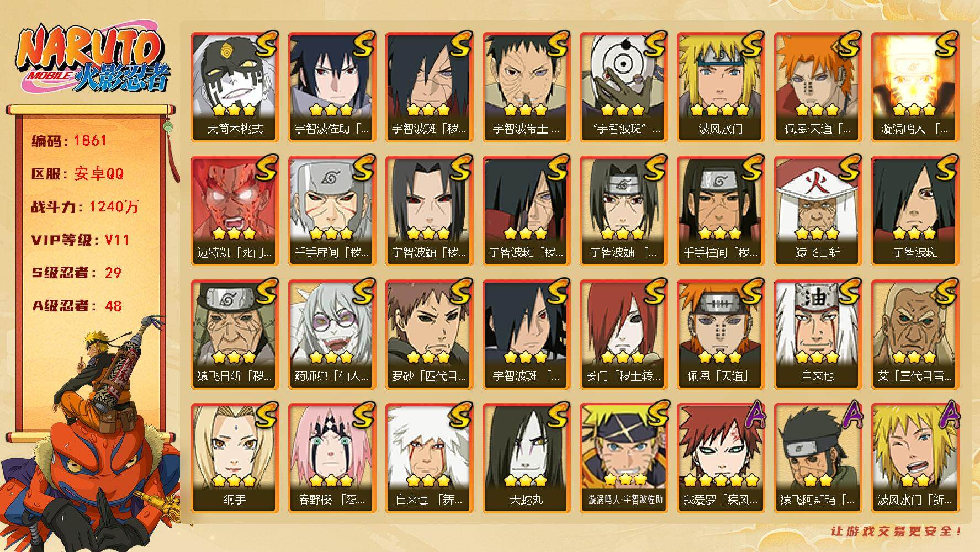
Task: Click the 战斗力 1240万 info line
Action: pyautogui.click(x=86, y=207)
